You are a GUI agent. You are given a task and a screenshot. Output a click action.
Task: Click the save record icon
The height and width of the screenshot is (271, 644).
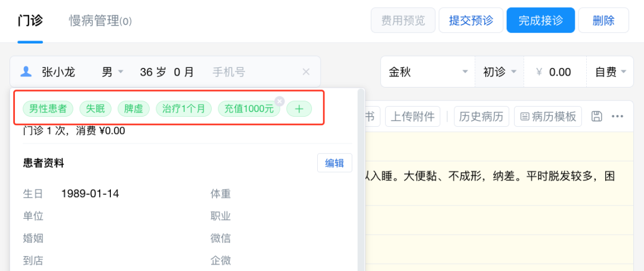click(596, 116)
